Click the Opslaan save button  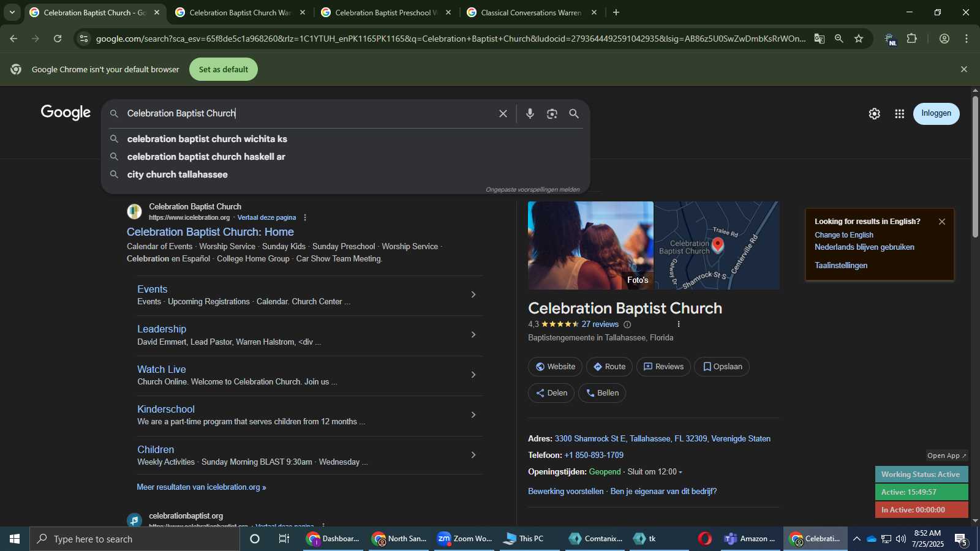point(722,367)
